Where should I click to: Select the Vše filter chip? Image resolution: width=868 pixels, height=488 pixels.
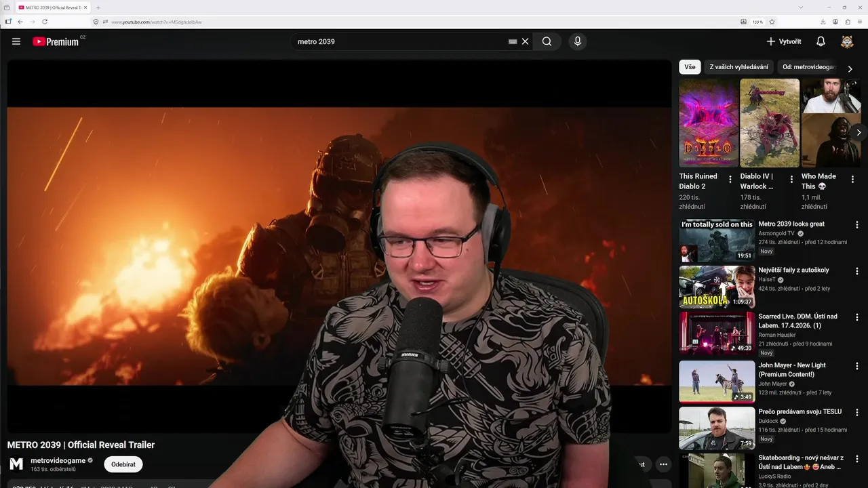pyautogui.click(x=690, y=67)
